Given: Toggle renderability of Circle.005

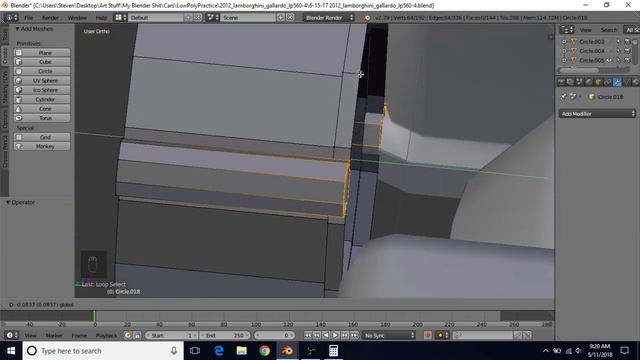Looking at the screenshot, I should coord(627,60).
